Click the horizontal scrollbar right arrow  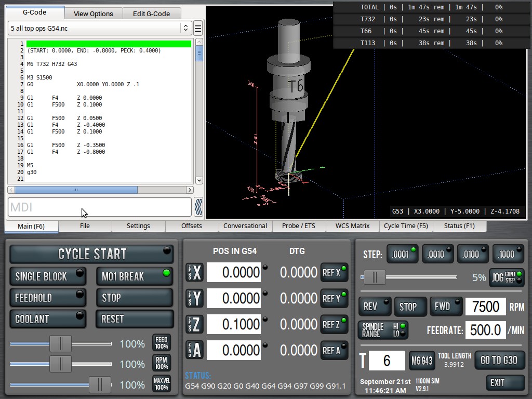[x=190, y=190]
